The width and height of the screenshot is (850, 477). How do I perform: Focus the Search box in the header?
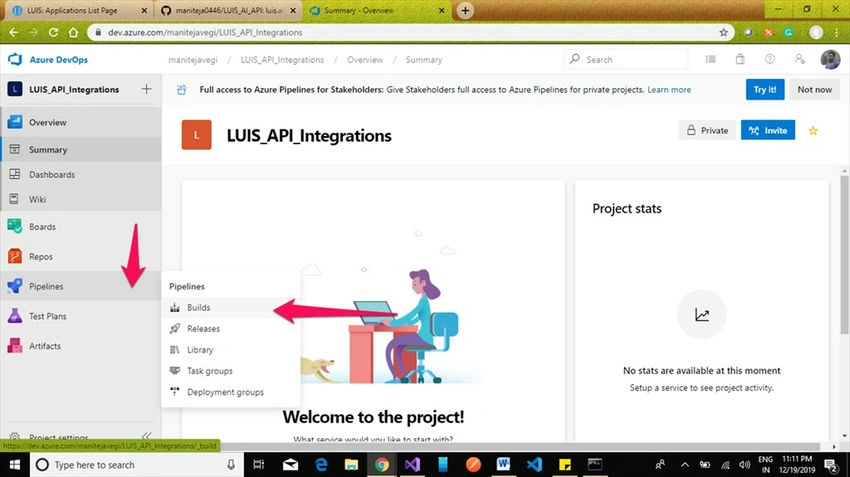[x=626, y=59]
